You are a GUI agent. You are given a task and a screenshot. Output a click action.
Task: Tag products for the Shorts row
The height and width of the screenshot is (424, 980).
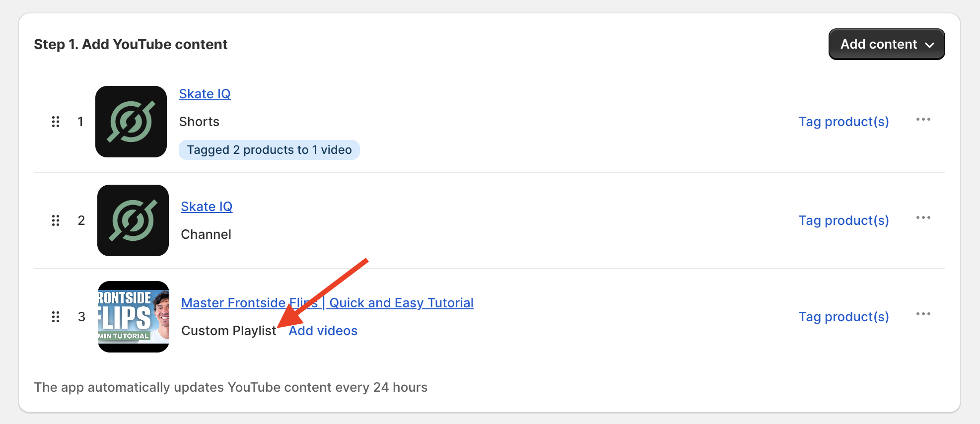(843, 122)
